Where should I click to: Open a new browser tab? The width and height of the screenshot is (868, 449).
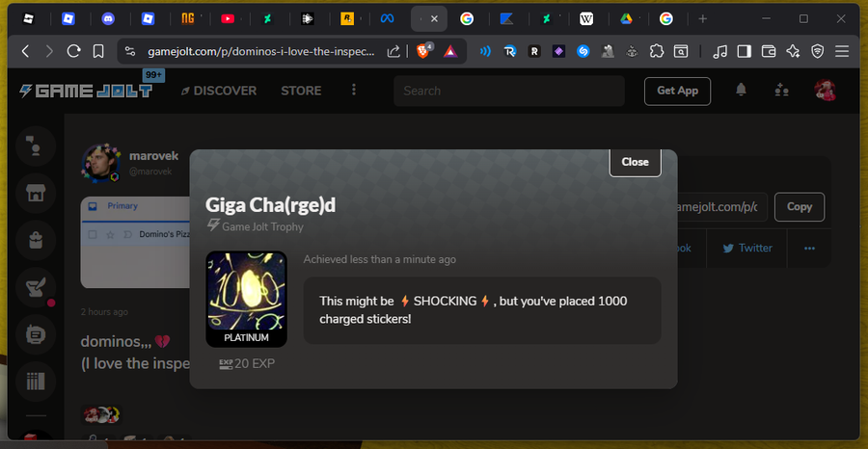coord(702,19)
